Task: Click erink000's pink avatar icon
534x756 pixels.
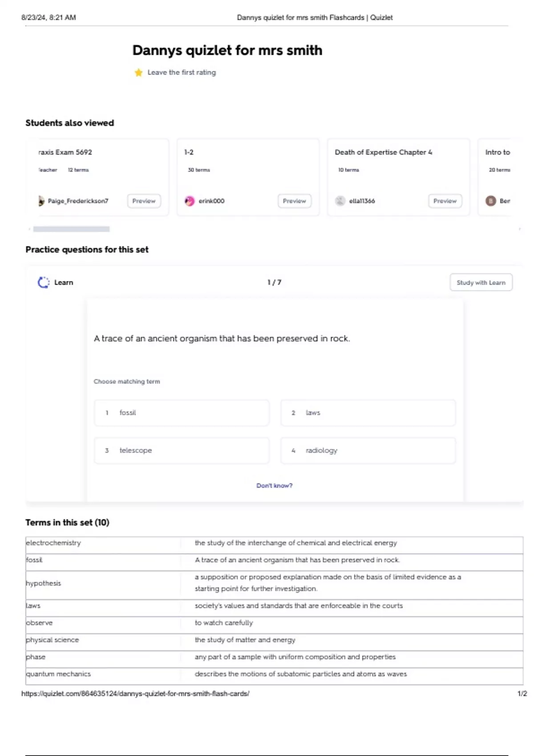Action: (190, 201)
